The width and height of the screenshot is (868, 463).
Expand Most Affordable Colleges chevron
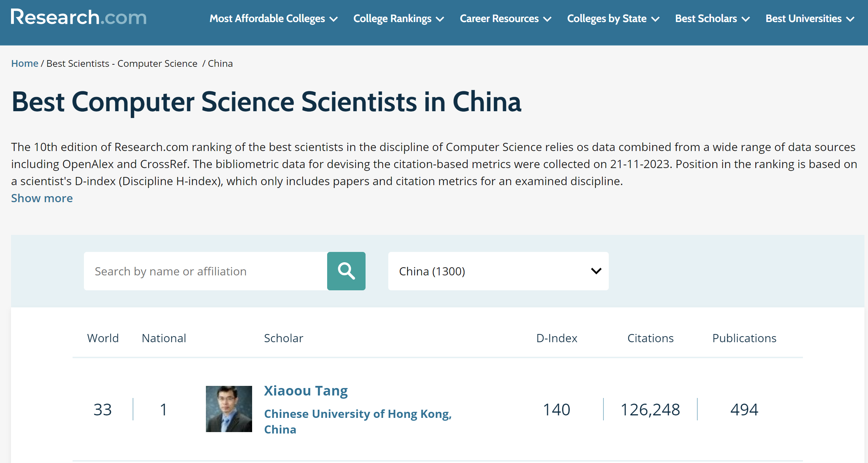(334, 19)
